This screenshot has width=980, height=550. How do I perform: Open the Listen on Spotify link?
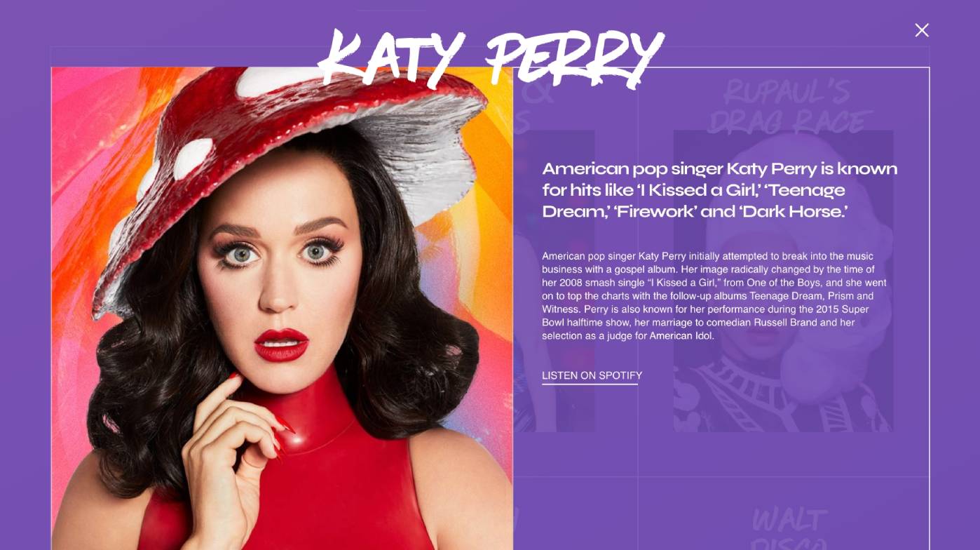592,375
